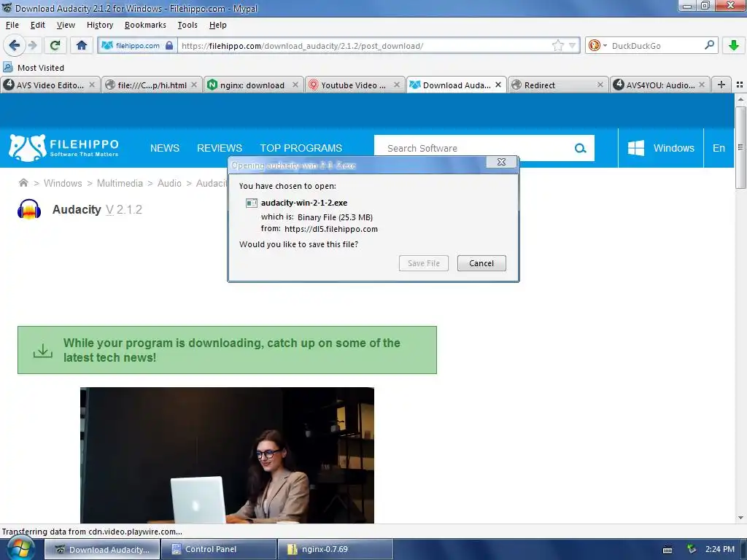Open the View menu

[x=66, y=25]
